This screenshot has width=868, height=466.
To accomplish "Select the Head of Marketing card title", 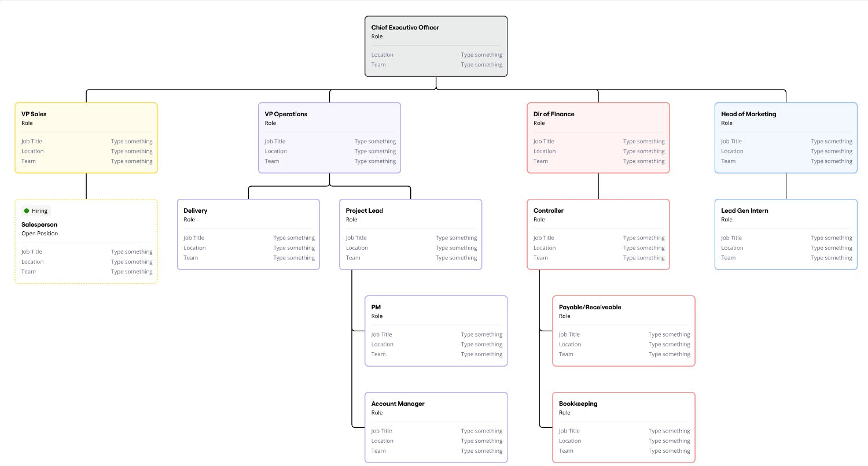I will click(x=748, y=114).
